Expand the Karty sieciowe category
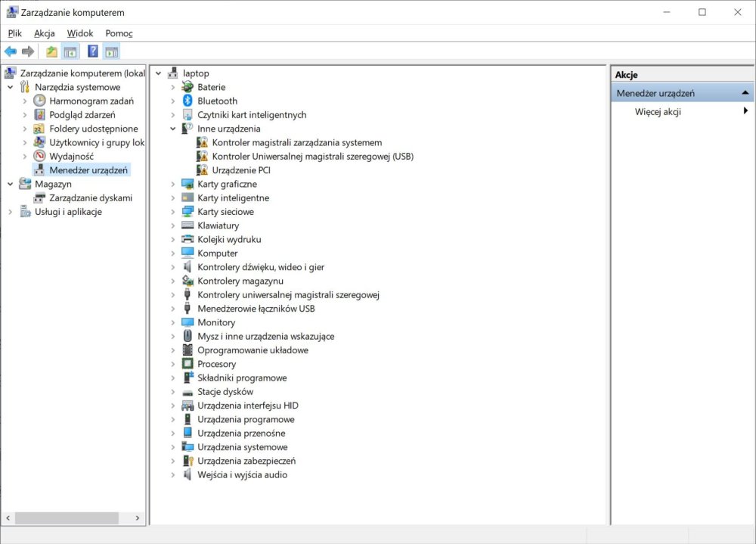 click(173, 212)
